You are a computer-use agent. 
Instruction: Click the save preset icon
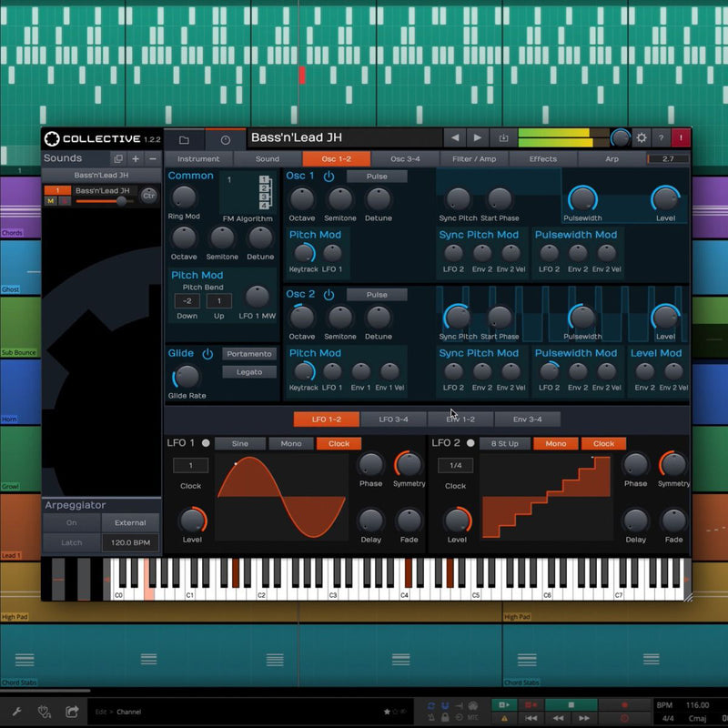pyautogui.click(x=502, y=137)
